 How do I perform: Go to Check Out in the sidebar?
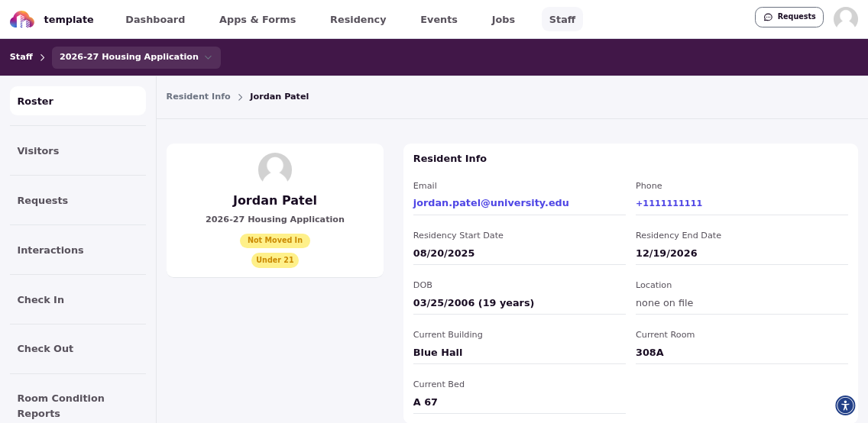[x=78, y=349]
